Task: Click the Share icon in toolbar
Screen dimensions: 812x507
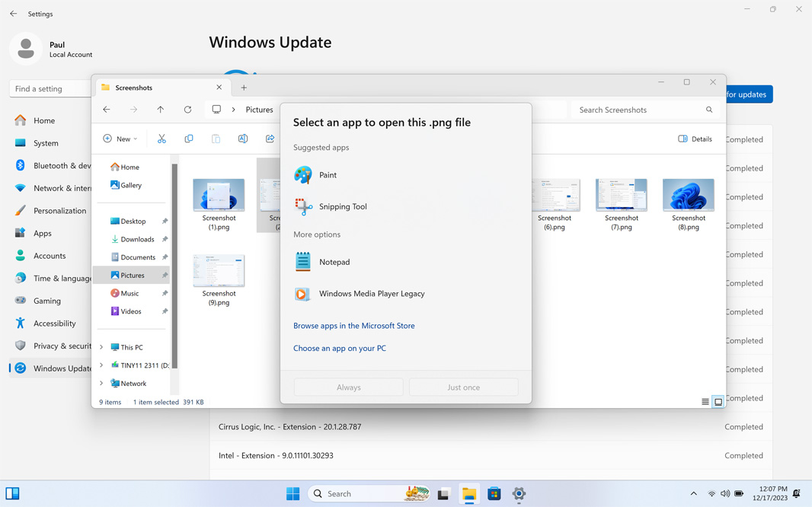Action: point(270,139)
